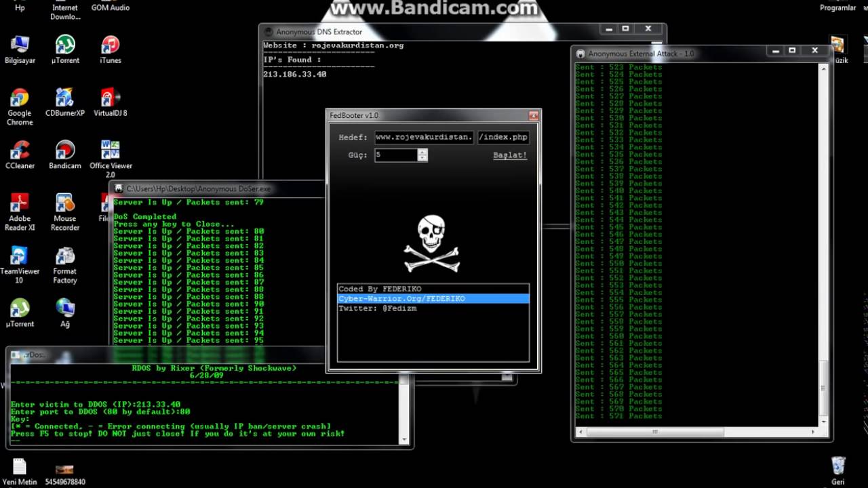Image resolution: width=868 pixels, height=488 pixels.
Task: Open the Bilgisayar desktop icon
Action: (x=20, y=49)
